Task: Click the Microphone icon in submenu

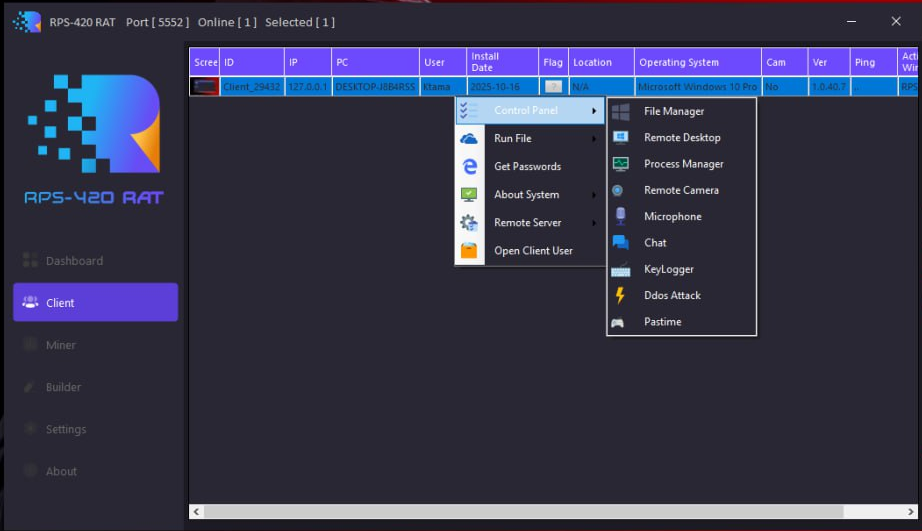Action: 620,216
